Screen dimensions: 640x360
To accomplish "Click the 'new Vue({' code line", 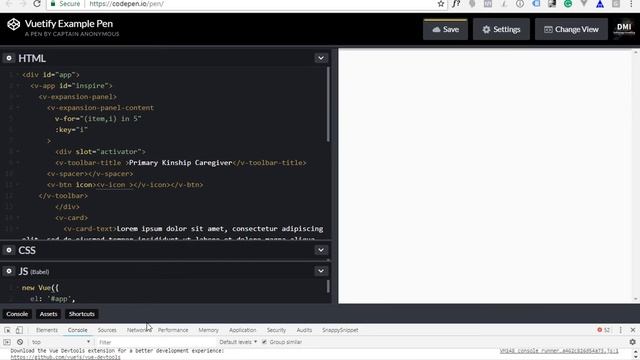I will click(40, 288).
